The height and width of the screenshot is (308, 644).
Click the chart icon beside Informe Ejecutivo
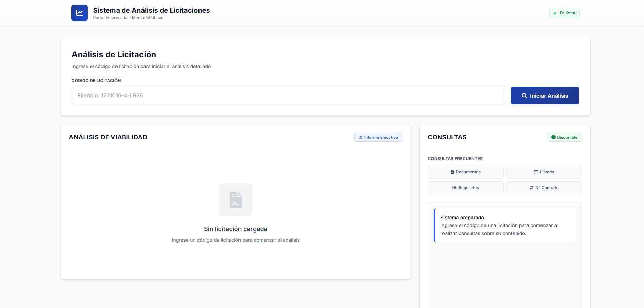coord(360,137)
